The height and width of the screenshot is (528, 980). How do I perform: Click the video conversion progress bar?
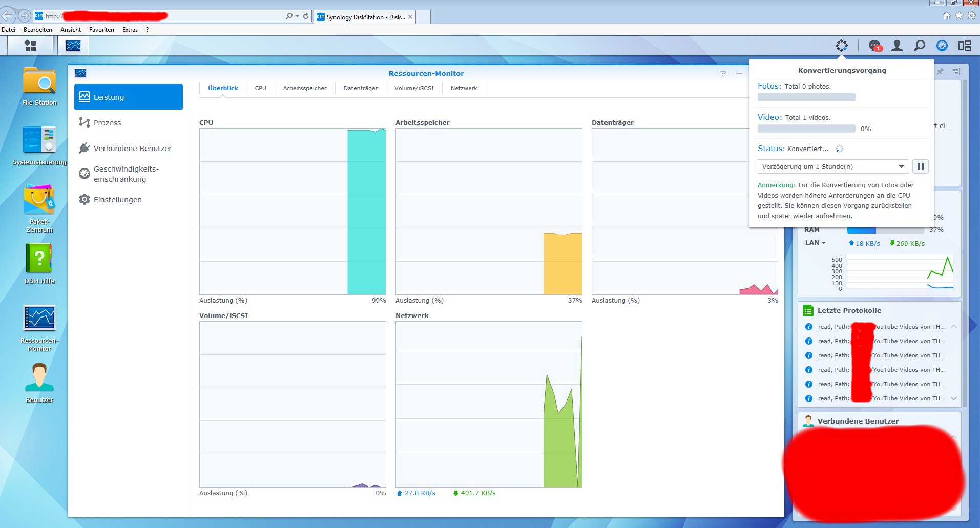click(x=806, y=129)
